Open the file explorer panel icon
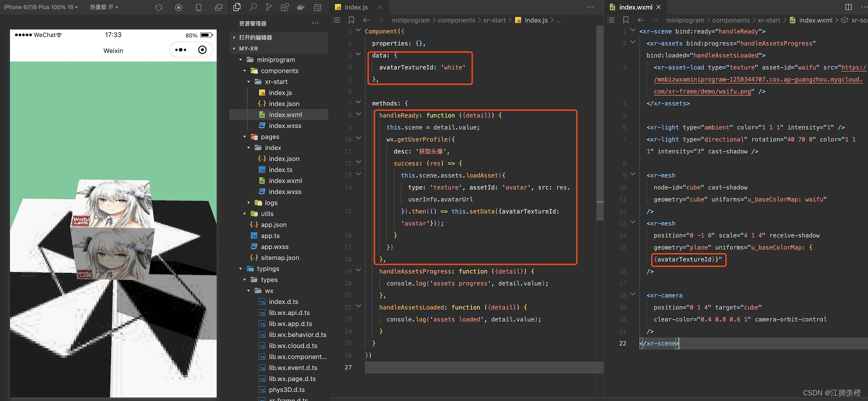The width and height of the screenshot is (868, 401). click(237, 7)
